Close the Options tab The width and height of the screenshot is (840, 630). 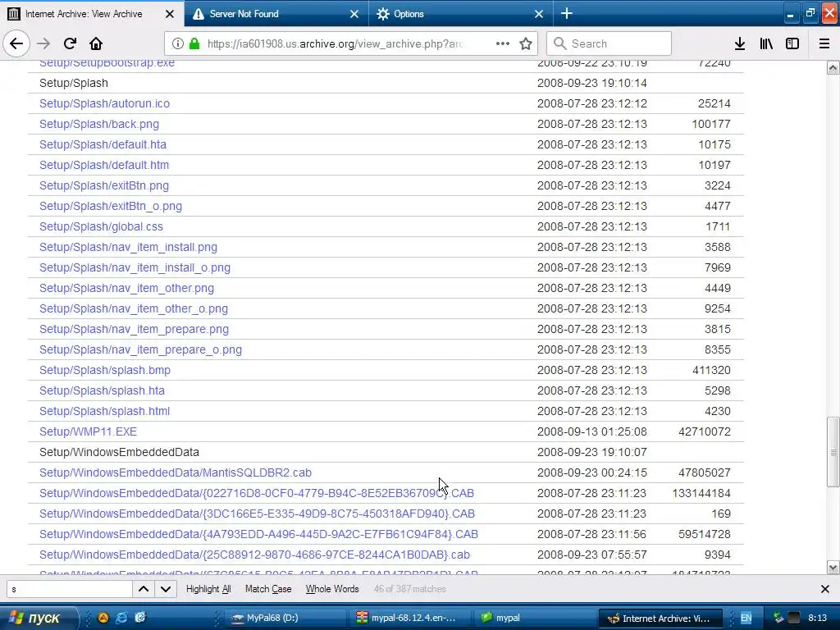click(x=539, y=14)
